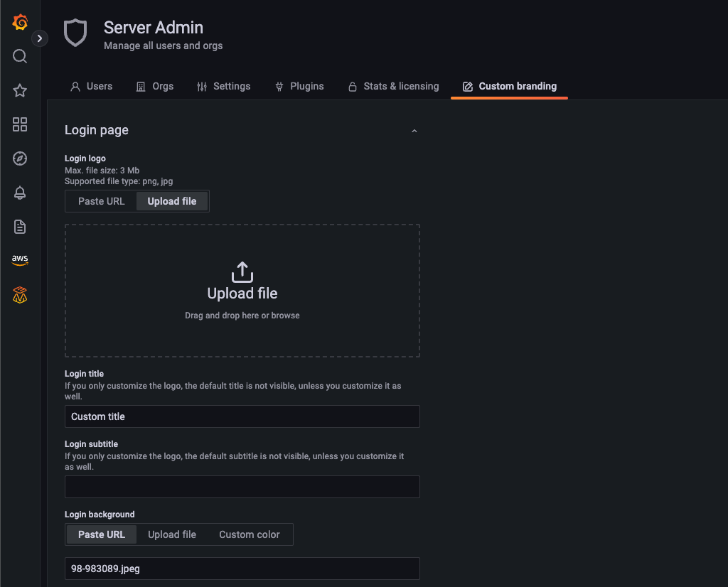Open Starred dashboards via the star icon

point(19,90)
